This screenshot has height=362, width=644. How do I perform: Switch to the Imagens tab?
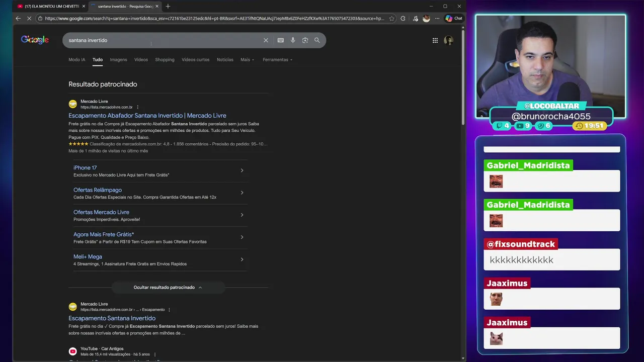[119, 59]
